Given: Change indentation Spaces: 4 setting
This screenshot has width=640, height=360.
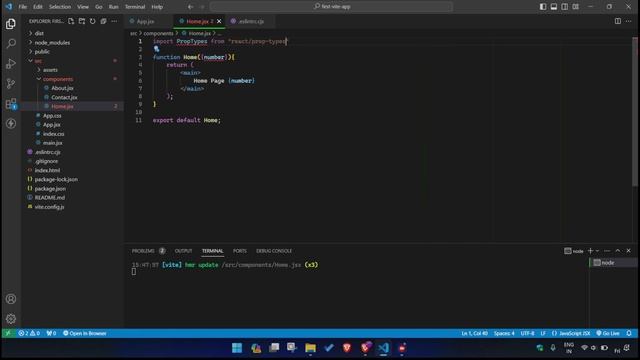Looking at the screenshot, I should tap(504, 333).
